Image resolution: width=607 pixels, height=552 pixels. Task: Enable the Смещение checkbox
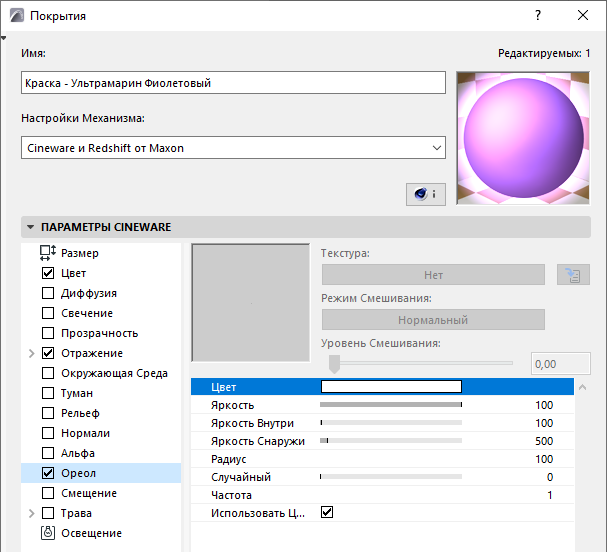[x=48, y=493]
